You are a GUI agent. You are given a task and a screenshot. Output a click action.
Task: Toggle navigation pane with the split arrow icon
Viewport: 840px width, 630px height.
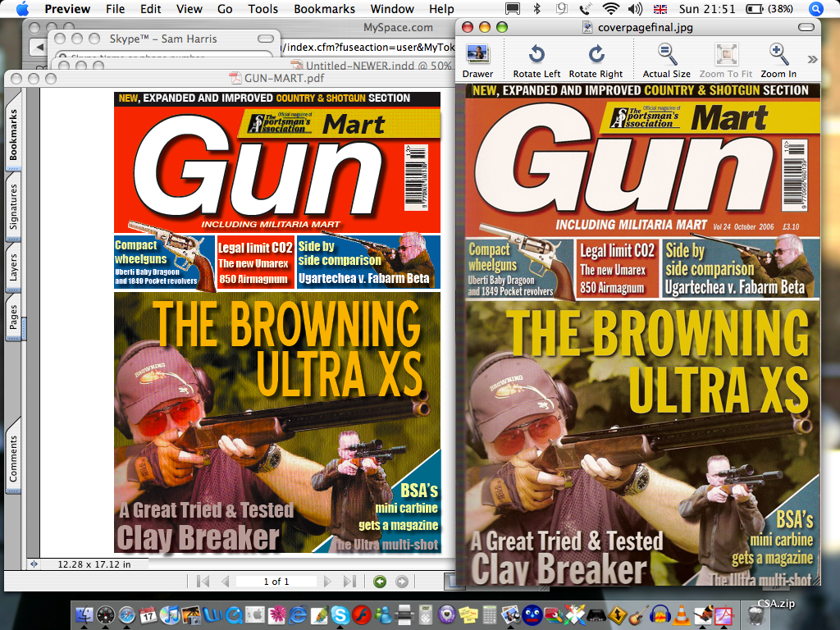[34, 564]
